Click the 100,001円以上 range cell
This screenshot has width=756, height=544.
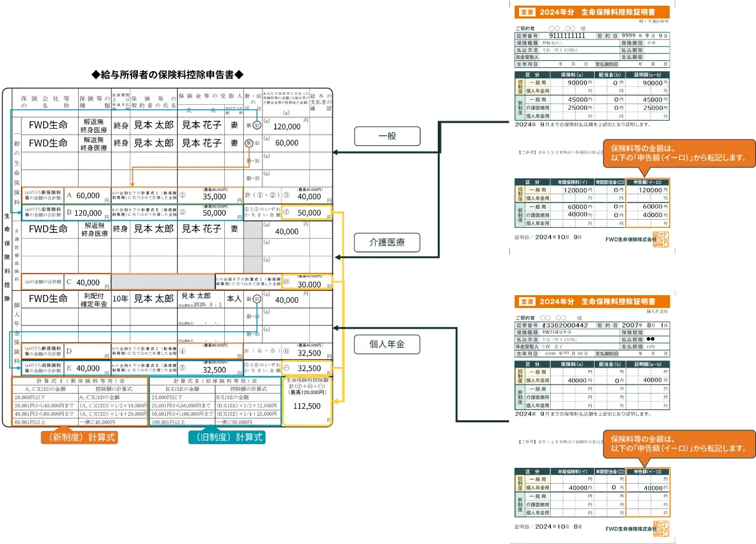coord(169,422)
